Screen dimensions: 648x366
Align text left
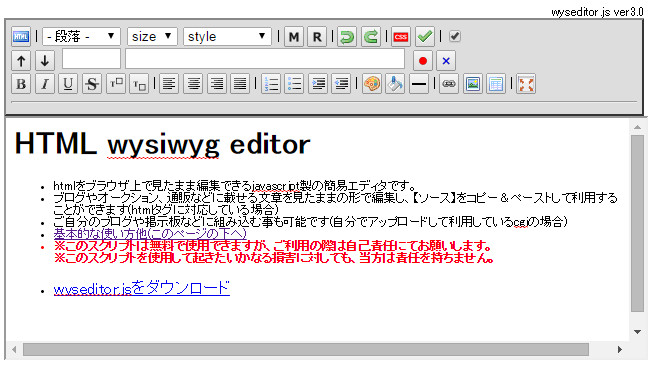pos(169,84)
